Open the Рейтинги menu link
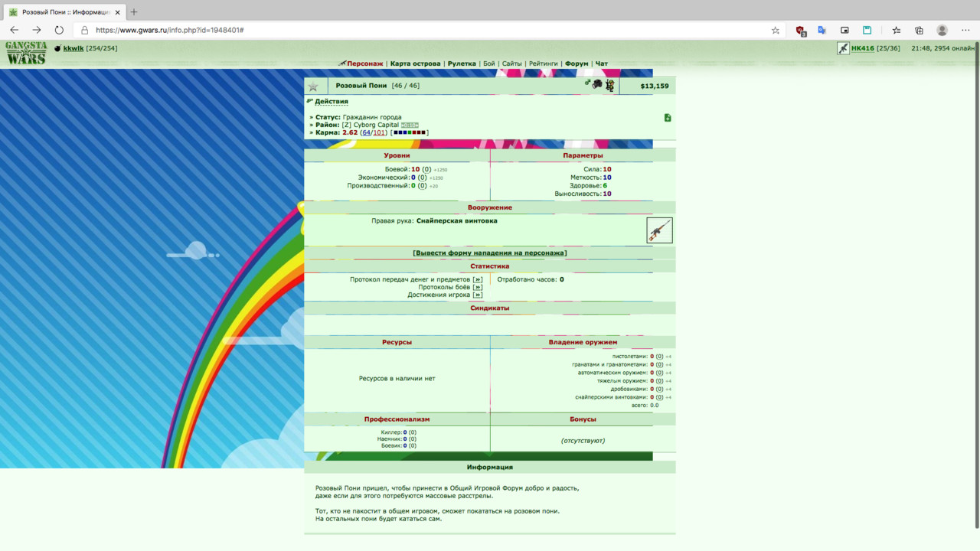The image size is (980, 551). tap(543, 64)
